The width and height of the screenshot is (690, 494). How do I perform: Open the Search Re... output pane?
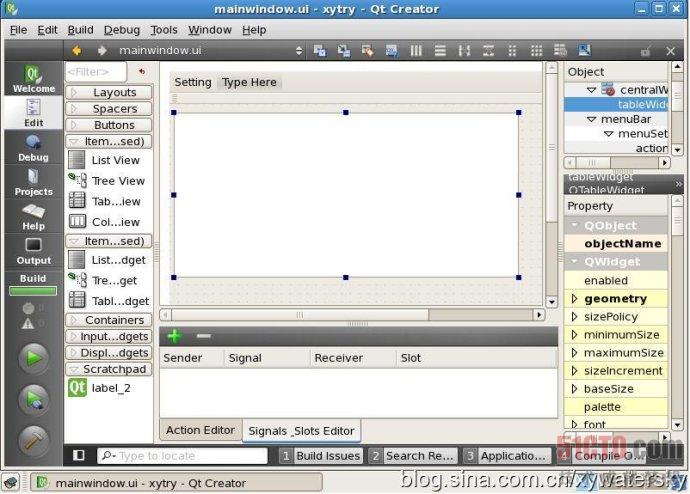click(412, 456)
